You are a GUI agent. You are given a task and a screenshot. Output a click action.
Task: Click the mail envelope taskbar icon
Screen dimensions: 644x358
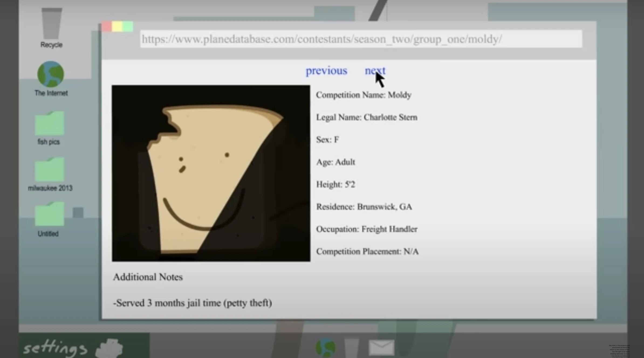[381, 347]
